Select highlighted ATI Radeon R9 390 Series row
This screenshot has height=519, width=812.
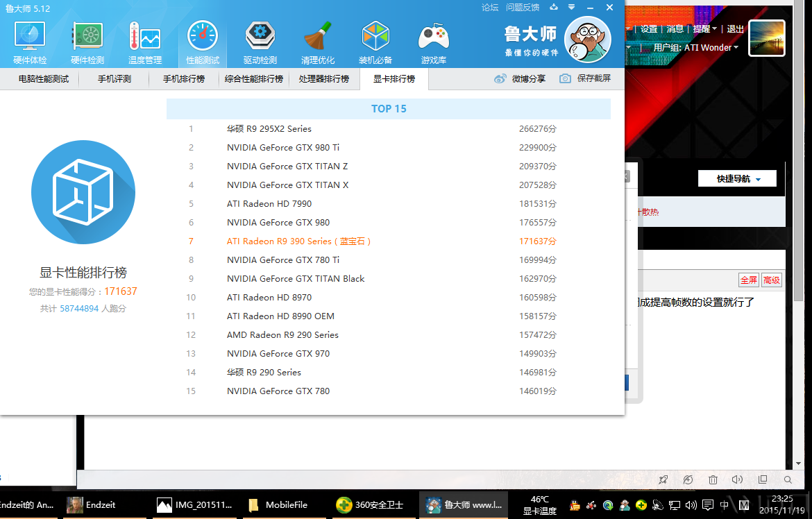[x=389, y=241]
